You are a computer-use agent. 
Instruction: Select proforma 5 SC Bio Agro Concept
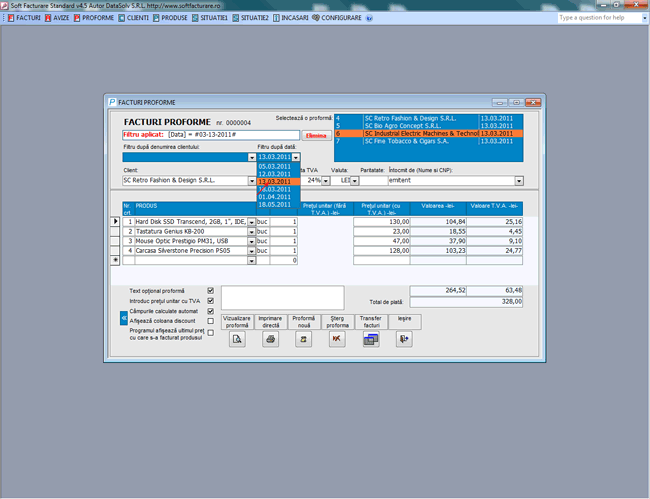click(429, 126)
